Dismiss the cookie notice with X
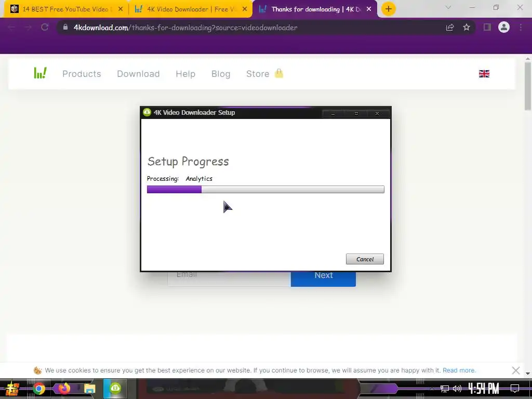 click(515, 370)
